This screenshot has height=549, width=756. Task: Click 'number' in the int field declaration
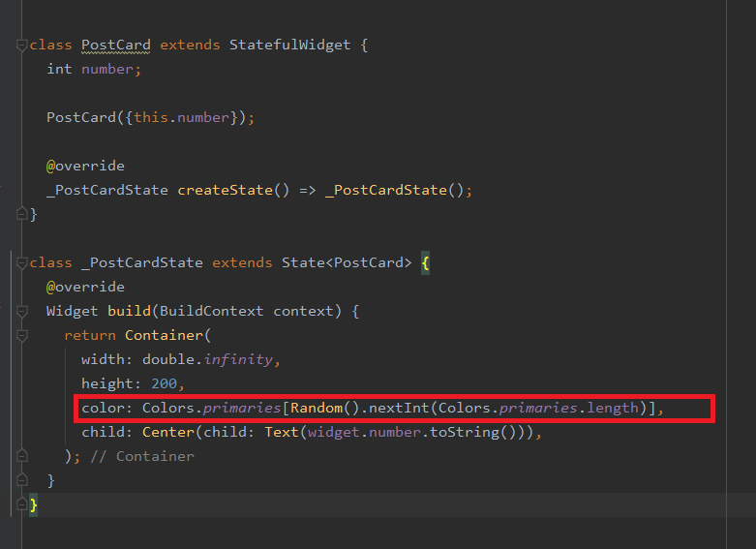[107, 69]
